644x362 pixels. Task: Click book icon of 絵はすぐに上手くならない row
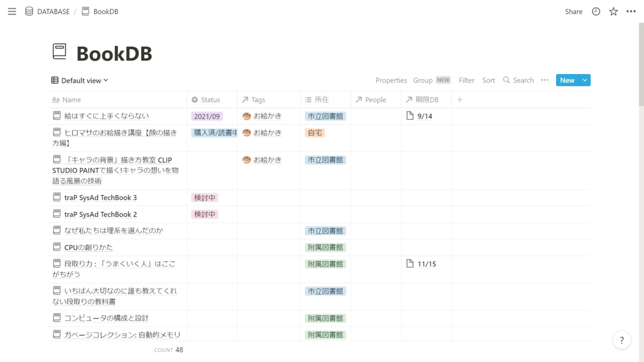coord(57,115)
